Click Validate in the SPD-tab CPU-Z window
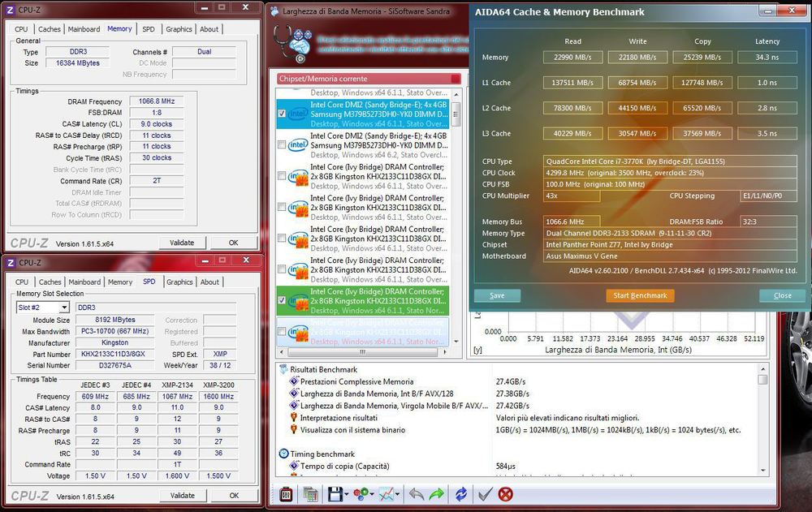The image size is (812, 512). [183, 496]
